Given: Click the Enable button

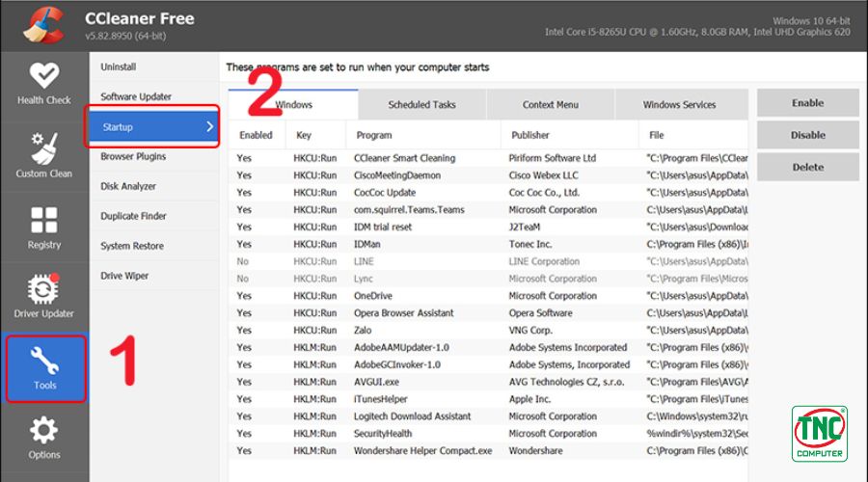Looking at the screenshot, I should [807, 103].
